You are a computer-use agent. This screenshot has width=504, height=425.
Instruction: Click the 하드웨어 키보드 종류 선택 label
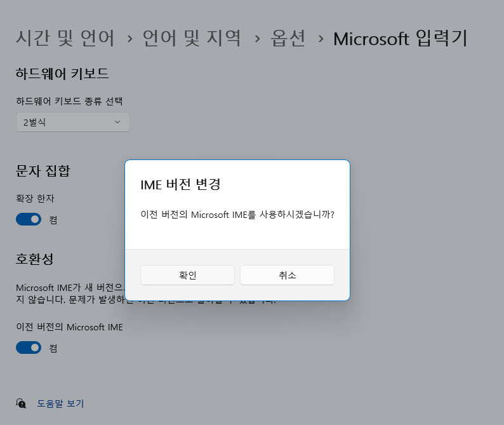69,101
